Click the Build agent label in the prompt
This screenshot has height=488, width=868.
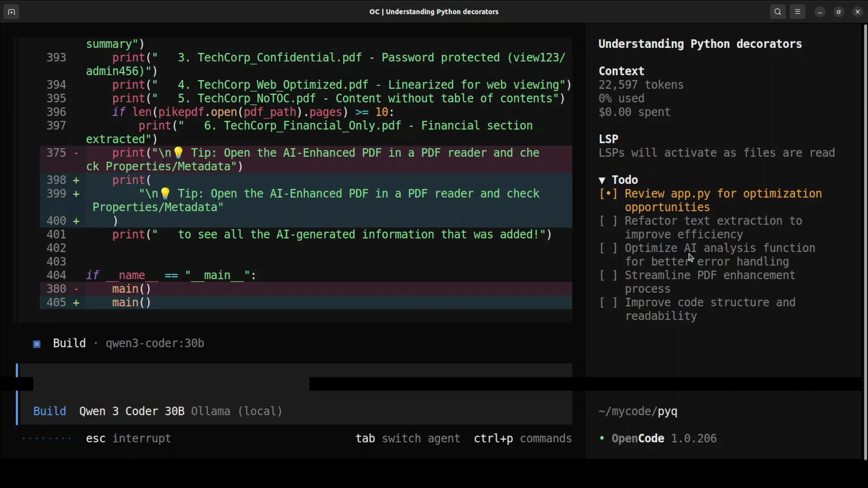point(50,412)
